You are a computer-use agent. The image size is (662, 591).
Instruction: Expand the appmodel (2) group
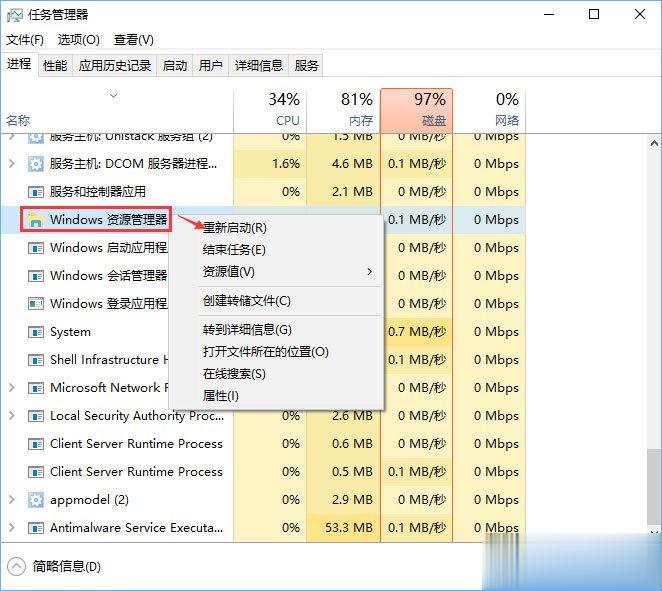coord(12,500)
